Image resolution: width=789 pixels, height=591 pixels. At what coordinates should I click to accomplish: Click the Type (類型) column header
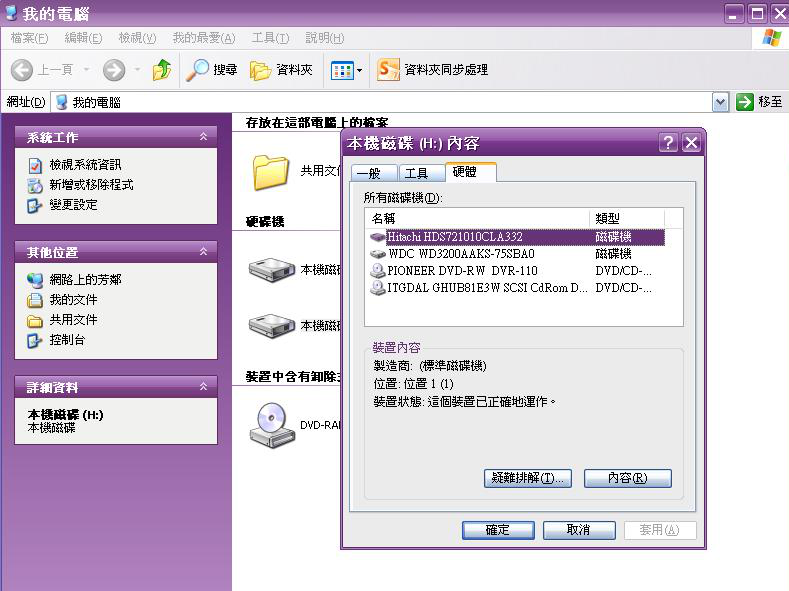coord(627,218)
